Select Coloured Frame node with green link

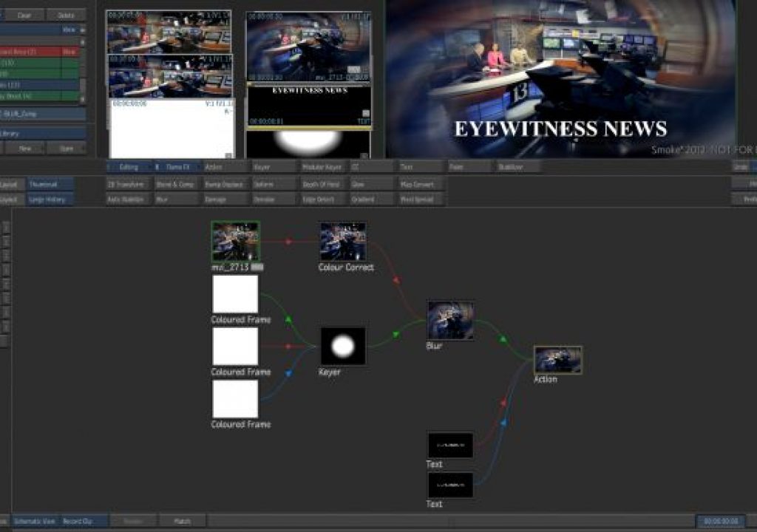(x=235, y=294)
